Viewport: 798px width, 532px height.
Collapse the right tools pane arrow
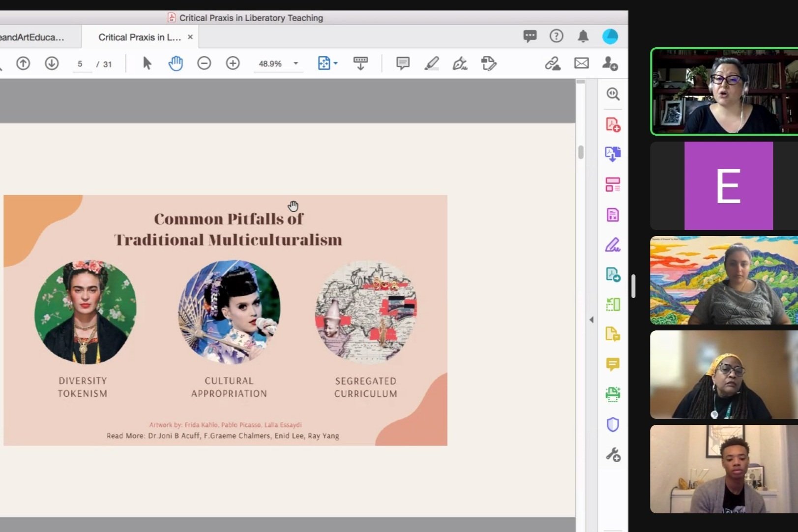click(591, 320)
